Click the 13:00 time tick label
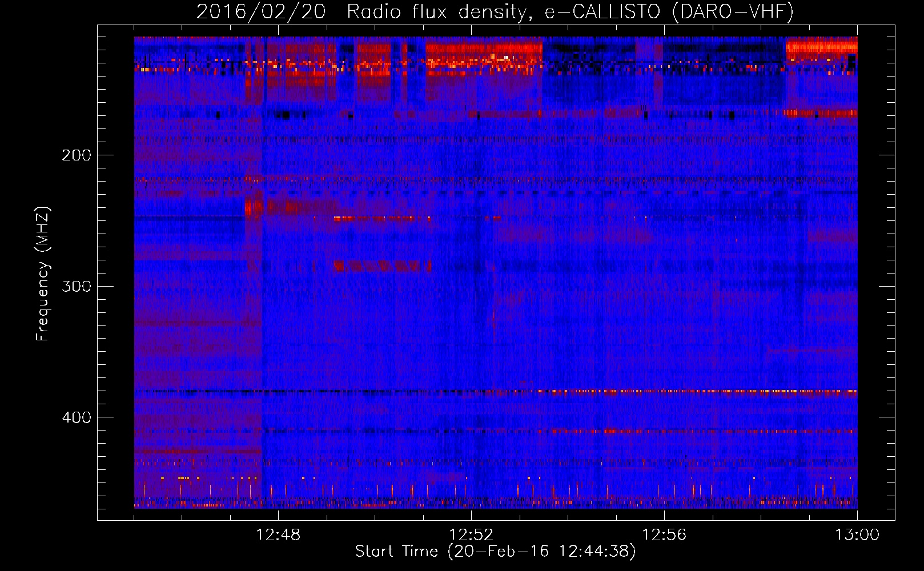Screen dimensions: 924x571 coord(857,535)
